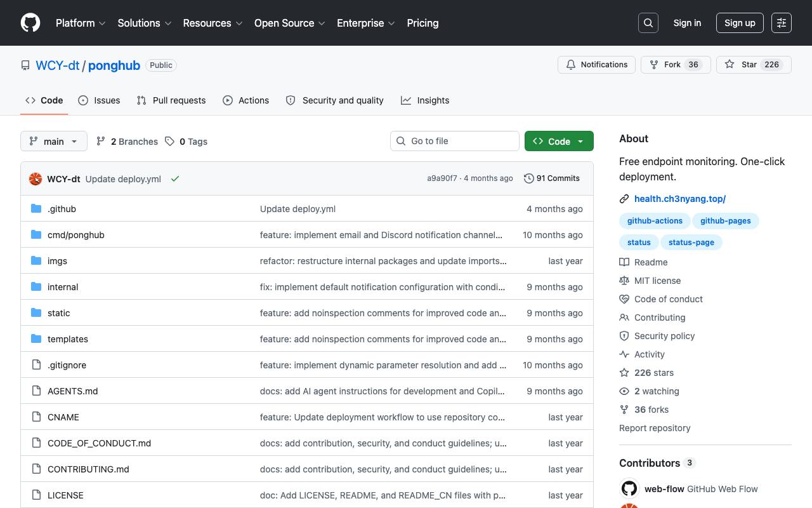Click the tag icon beside 0 Tags
This screenshot has height=508, width=812.
pyautogui.click(x=169, y=141)
